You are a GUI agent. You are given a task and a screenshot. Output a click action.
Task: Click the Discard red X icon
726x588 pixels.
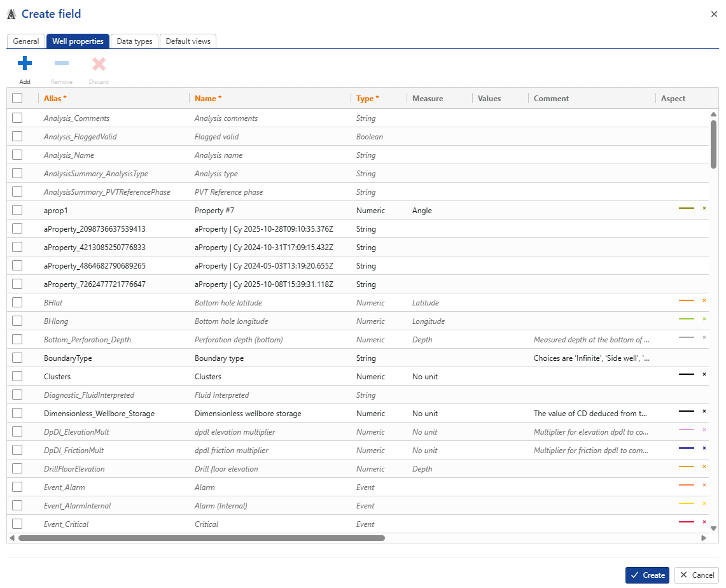[99, 64]
